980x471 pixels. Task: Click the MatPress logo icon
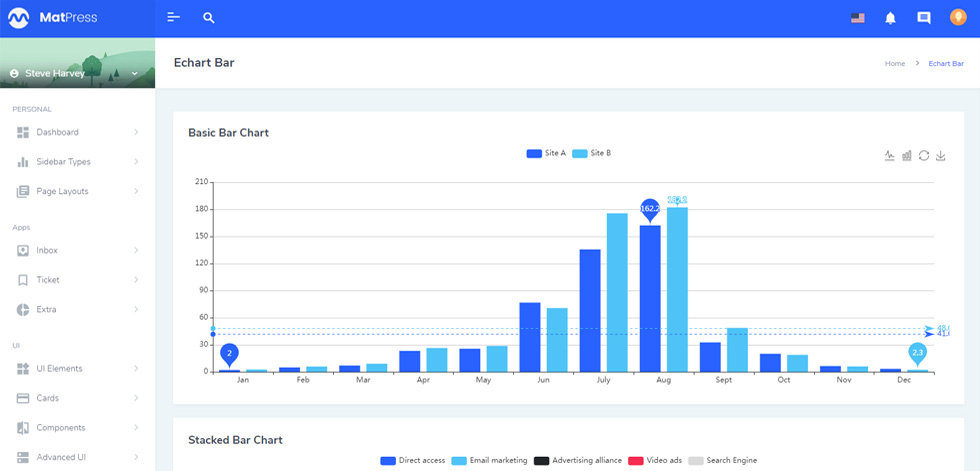19,18
